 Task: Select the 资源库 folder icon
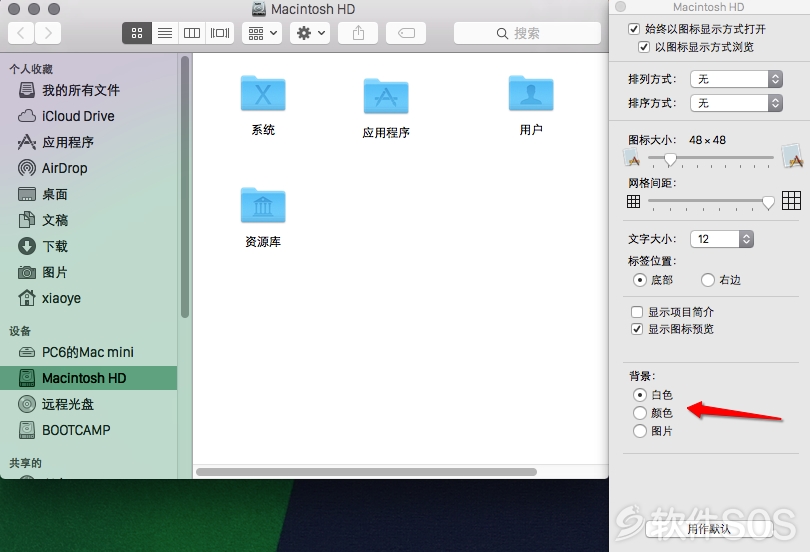coord(263,205)
